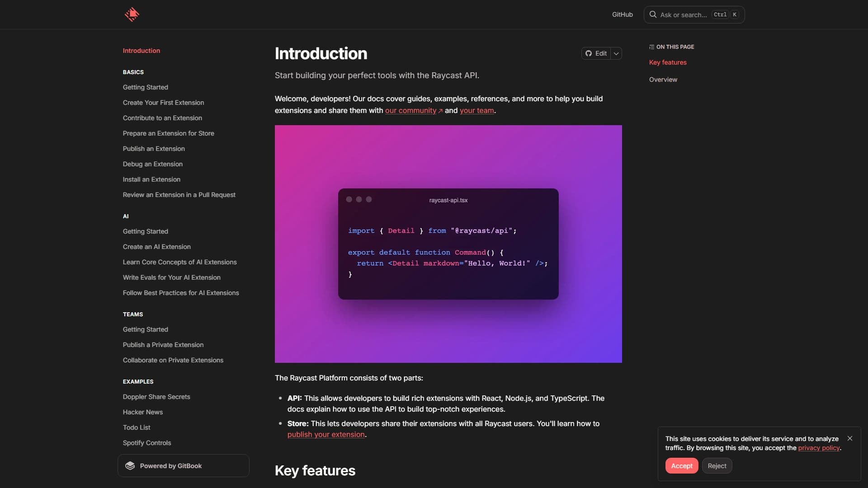Click the GitHub icon on Edit button
Viewport: 868px width, 488px height.
(589, 53)
